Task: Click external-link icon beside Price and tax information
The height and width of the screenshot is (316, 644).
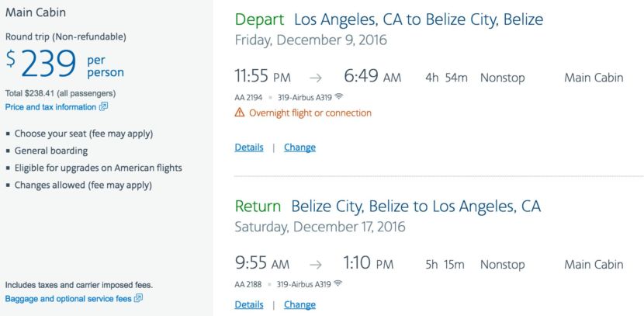Action: pyautogui.click(x=104, y=107)
